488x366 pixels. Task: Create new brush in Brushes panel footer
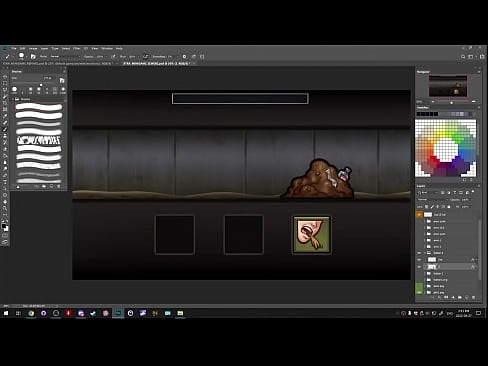click(x=51, y=186)
